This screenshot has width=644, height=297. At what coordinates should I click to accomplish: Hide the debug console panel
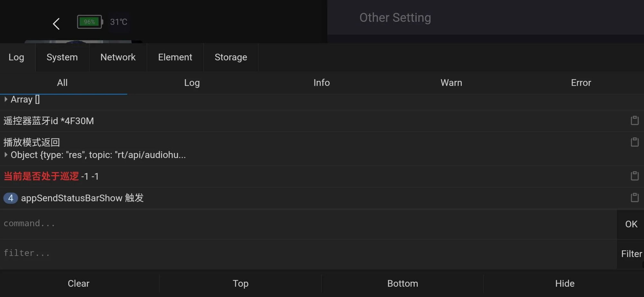click(x=564, y=283)
